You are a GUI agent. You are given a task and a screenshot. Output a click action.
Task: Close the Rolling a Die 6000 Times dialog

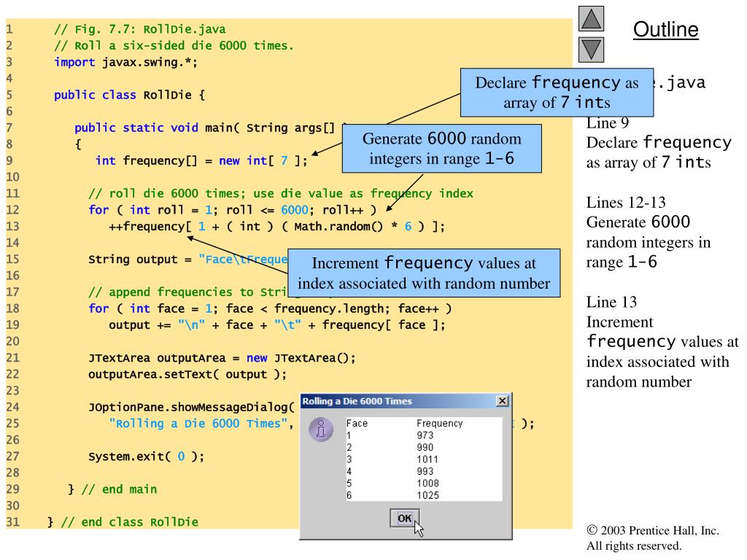click(x=502, y=401)
